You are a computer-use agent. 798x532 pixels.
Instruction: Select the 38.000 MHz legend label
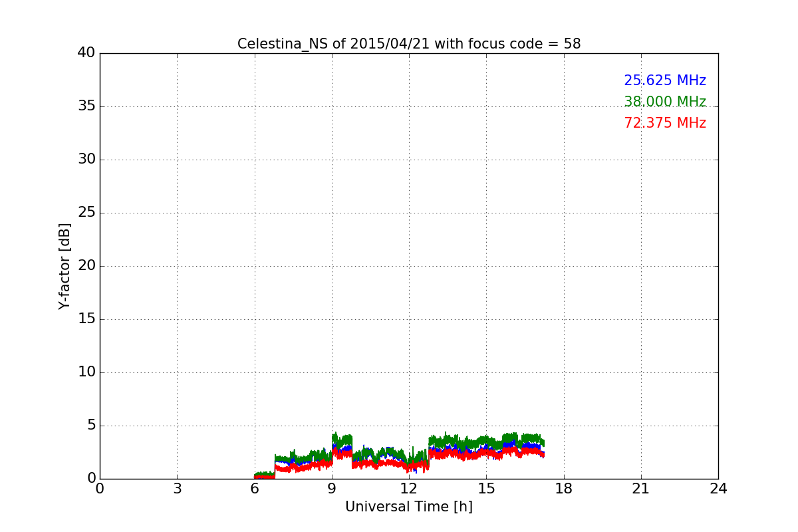[665, 102]
